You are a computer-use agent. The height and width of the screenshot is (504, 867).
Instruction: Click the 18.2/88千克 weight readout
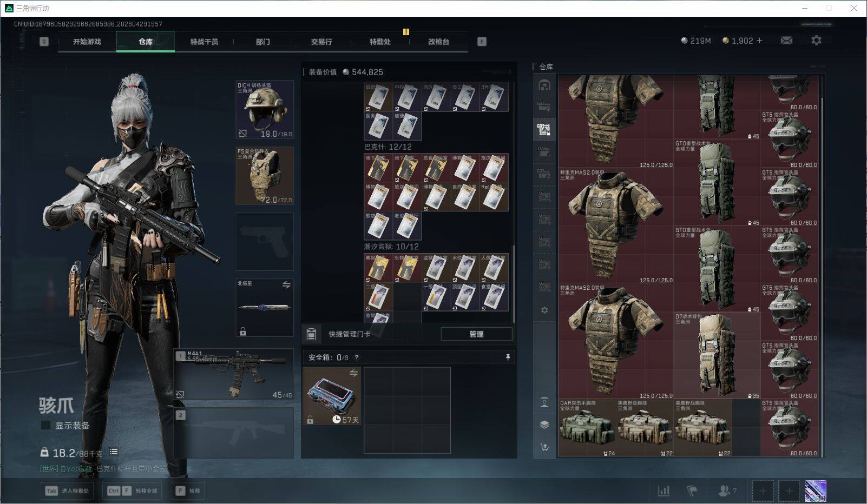(x=71, y=453)
